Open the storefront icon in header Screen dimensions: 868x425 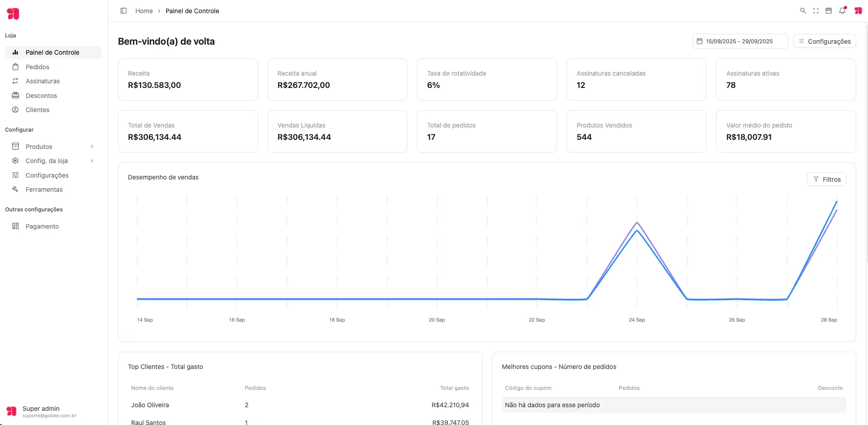(828, 11)
